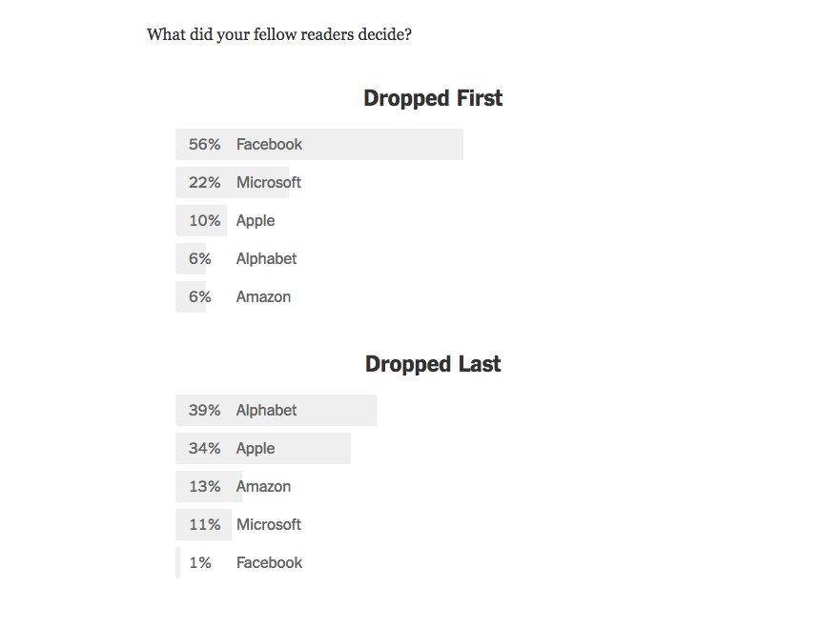Click the 56% percentage label
This screenshot has width=840, height=628.
(205, 144)
